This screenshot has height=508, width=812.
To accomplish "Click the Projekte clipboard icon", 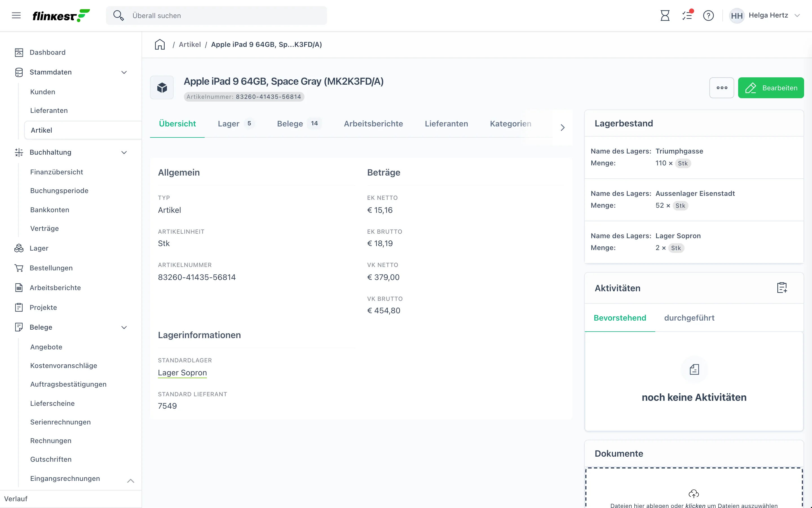I will coord(19,307).
